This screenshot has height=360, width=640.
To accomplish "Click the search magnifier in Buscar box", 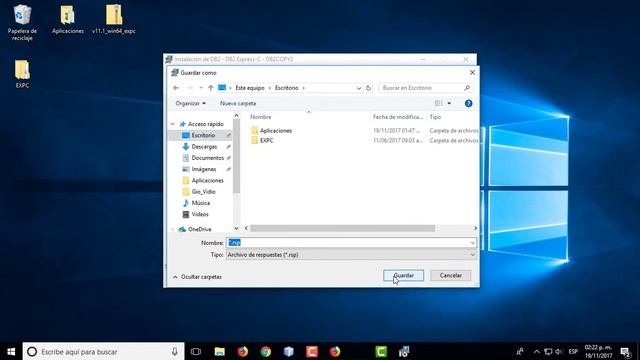I will (x=467, y=88).
